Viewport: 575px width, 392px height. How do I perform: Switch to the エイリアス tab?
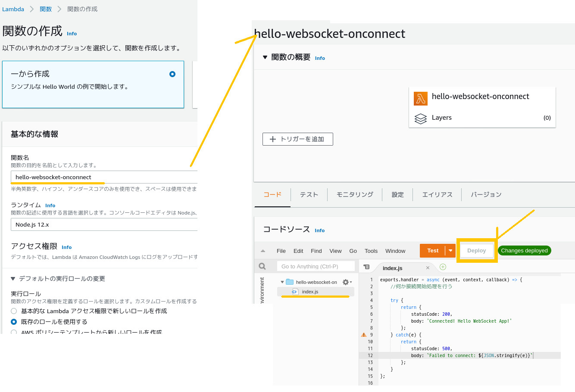tap(437, 195)
